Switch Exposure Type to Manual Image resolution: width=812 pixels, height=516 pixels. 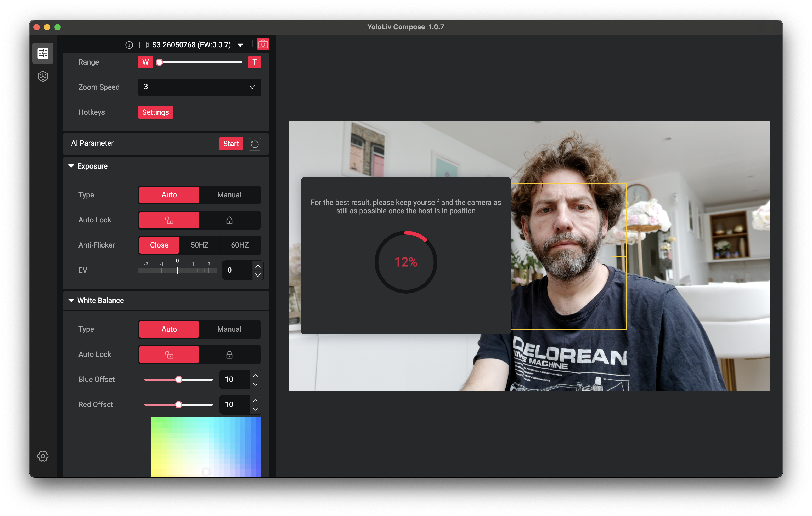pyautogui.click(x=229, y=195)
